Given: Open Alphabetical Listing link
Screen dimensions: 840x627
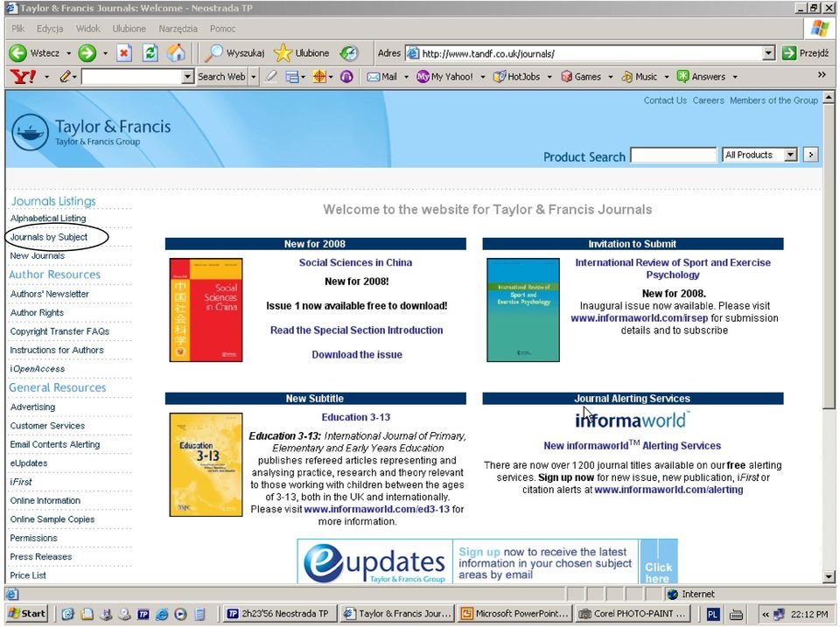Looking at the screenshot, I should point(48,218).
